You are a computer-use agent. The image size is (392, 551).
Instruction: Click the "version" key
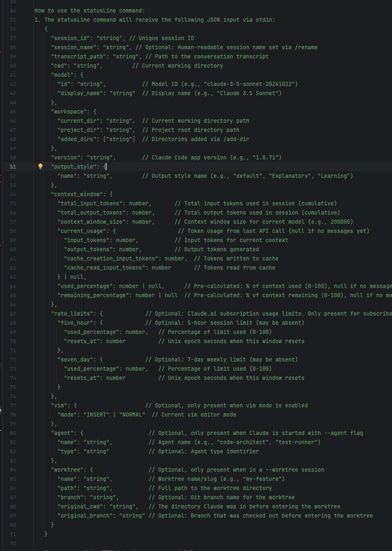pos(65,157)
